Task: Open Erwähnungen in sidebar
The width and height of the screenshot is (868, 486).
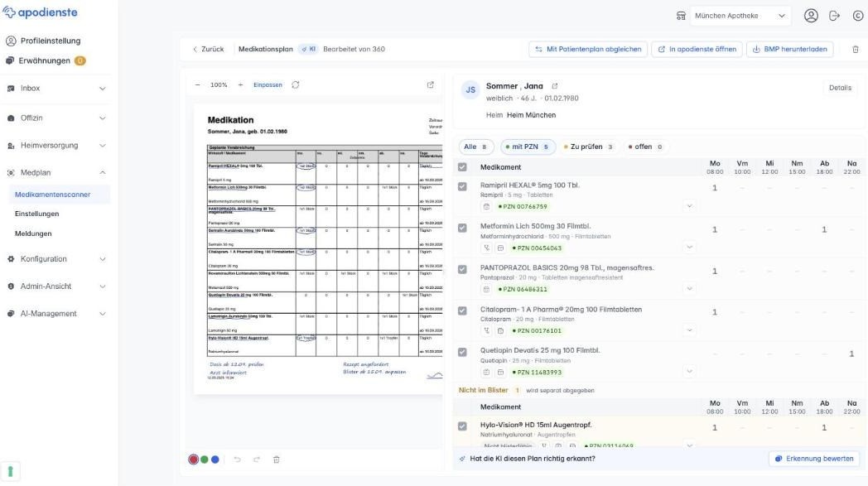Action: (46, 61)
